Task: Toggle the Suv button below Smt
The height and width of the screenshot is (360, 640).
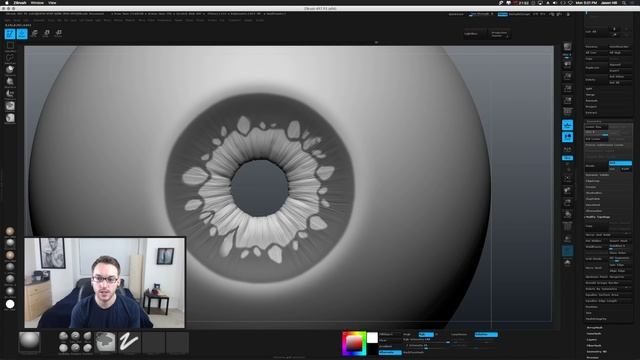Action: pos(613,169)
